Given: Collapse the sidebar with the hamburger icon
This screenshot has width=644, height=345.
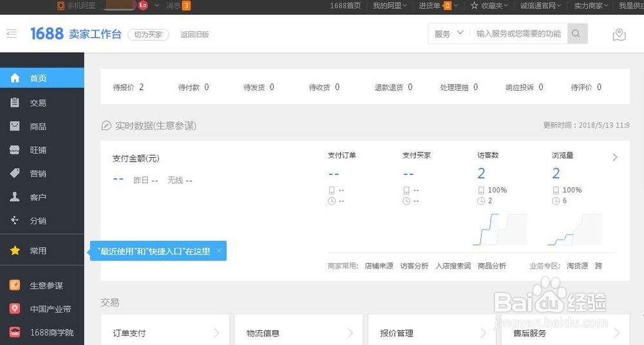Looking at the screenshot, I should point(12,33).
